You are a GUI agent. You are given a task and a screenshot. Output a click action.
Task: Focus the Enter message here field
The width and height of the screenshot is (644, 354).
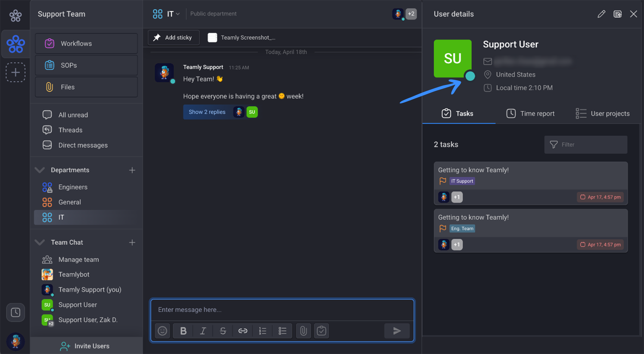(282, 310)
